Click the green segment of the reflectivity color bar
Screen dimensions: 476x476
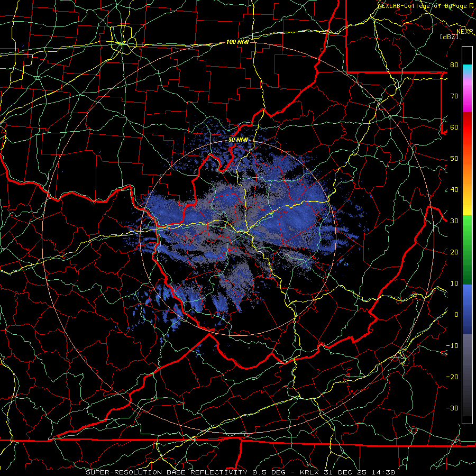pyautogui.click(x=467, y=250)
